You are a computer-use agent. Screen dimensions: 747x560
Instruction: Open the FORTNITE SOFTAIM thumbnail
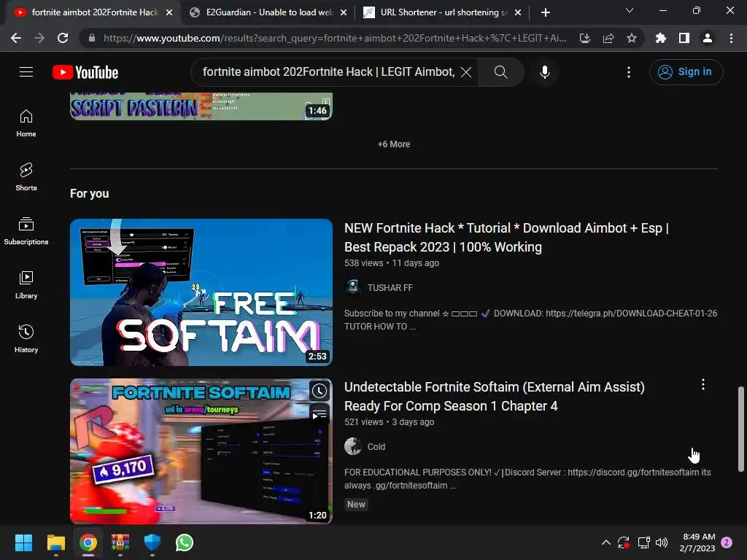pos(201,451)
